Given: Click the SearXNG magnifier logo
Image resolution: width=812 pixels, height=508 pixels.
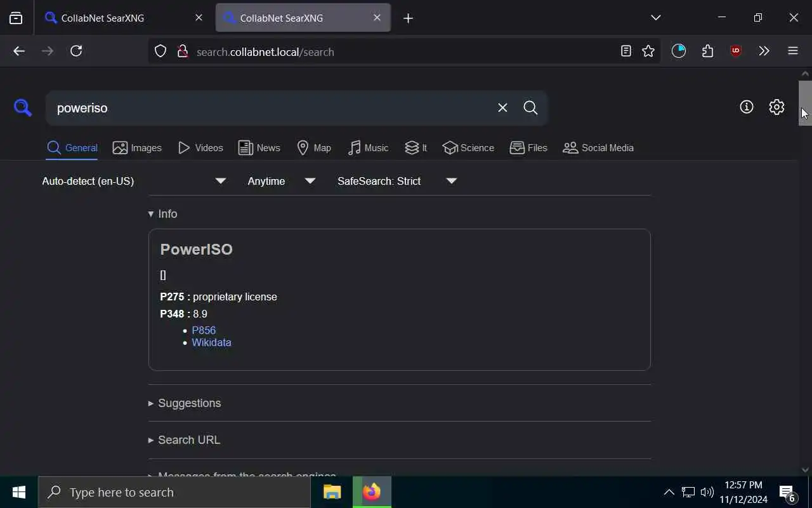Looking at the screenshot, I should [23, 108].
